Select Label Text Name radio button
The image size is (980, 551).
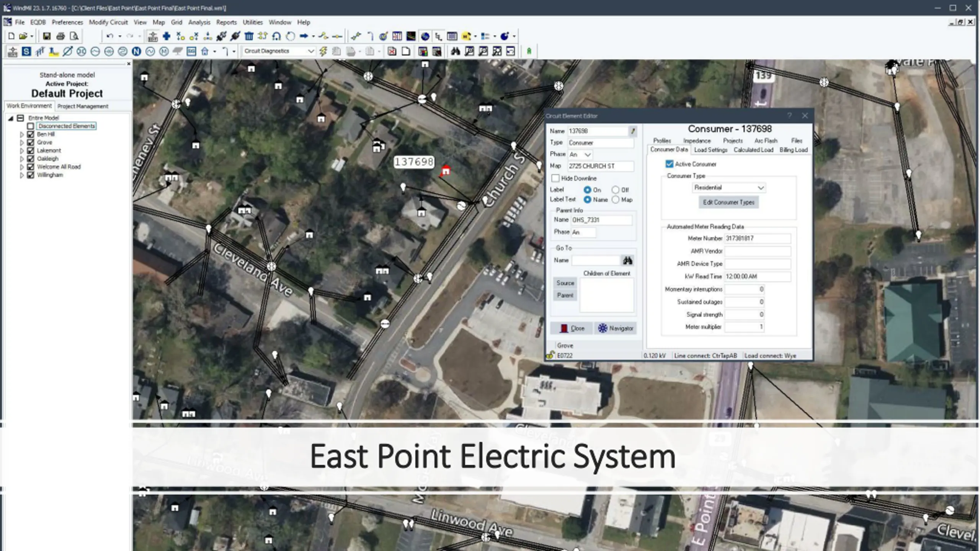click(x=587, y=200)
